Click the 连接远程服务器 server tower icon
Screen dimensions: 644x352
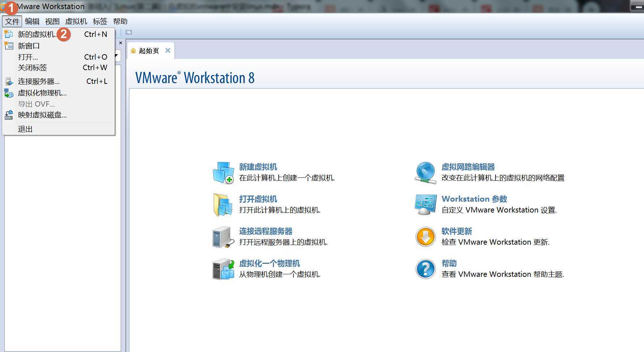[x=223, y=237]
